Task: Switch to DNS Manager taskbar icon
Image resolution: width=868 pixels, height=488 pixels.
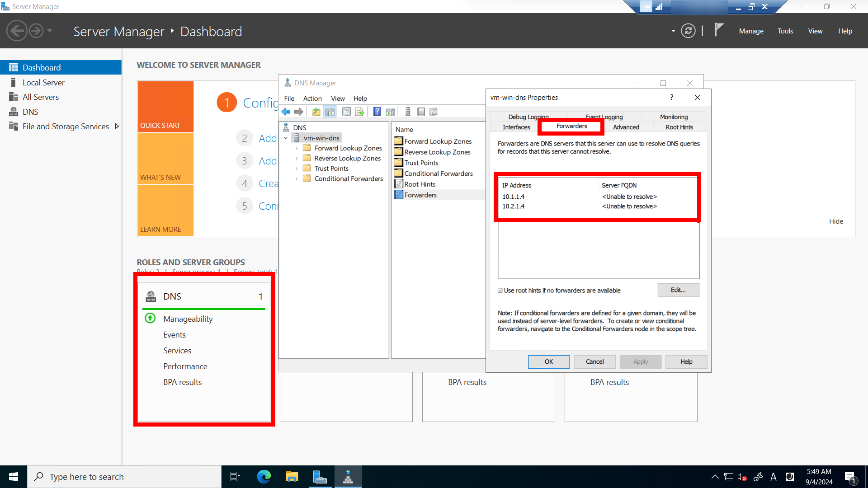Action: 348,477
